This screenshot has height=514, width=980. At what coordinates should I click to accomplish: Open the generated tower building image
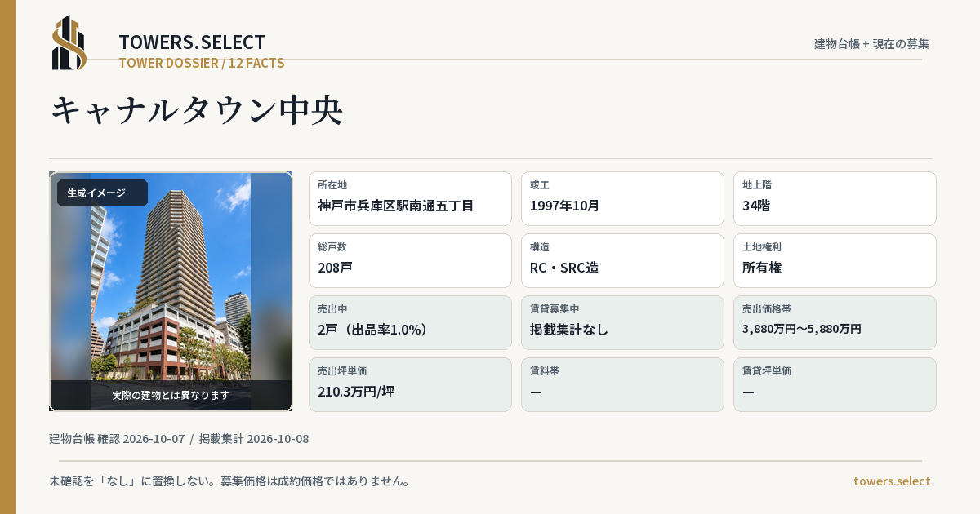[171, 291]
